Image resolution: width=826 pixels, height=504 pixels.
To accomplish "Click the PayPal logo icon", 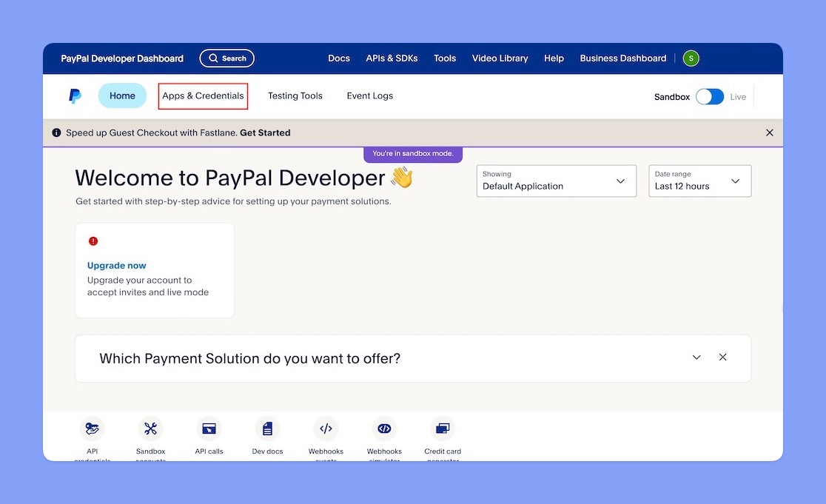I will [x=75, y=96].
